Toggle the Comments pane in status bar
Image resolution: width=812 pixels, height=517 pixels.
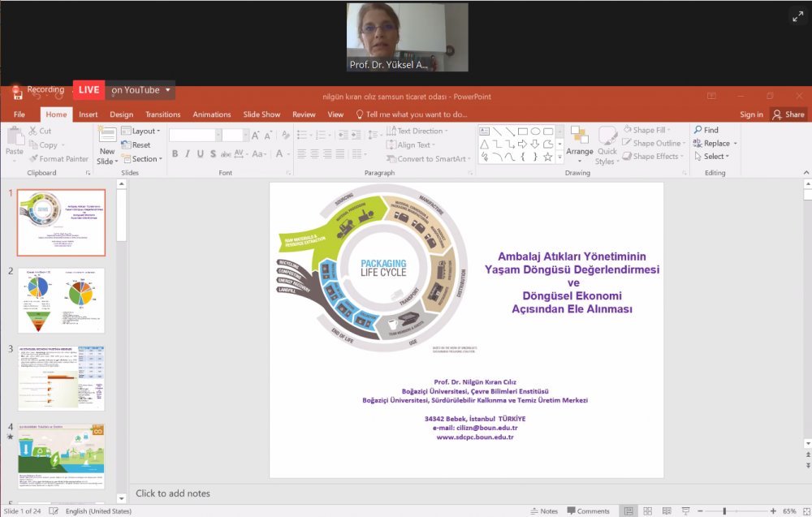587,511
